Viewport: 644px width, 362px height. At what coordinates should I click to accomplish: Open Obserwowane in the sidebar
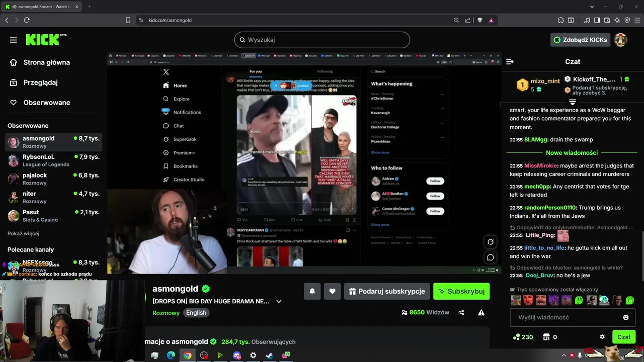46,103
